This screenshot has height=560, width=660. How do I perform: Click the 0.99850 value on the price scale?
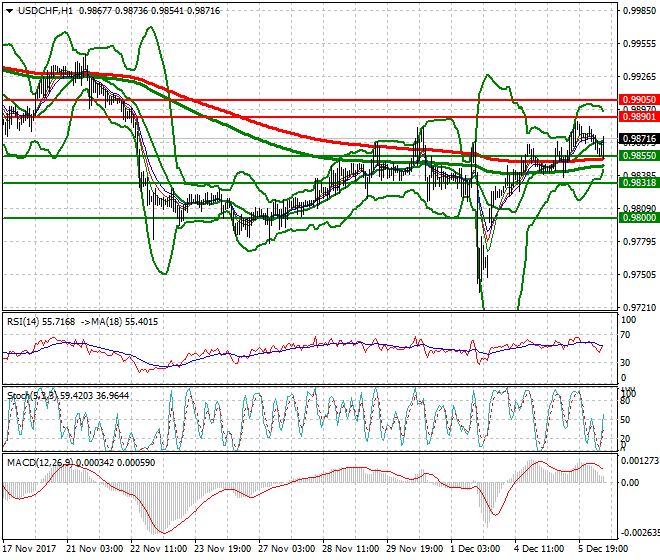[637, 12]
